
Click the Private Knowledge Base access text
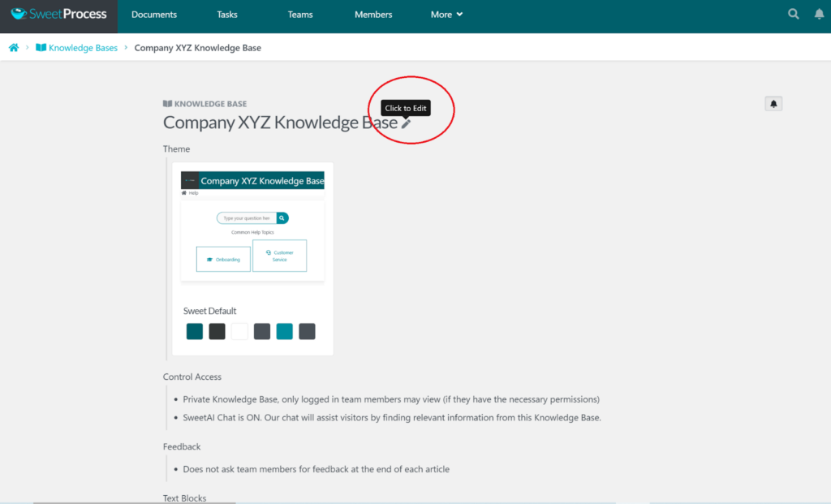point(391,399)
